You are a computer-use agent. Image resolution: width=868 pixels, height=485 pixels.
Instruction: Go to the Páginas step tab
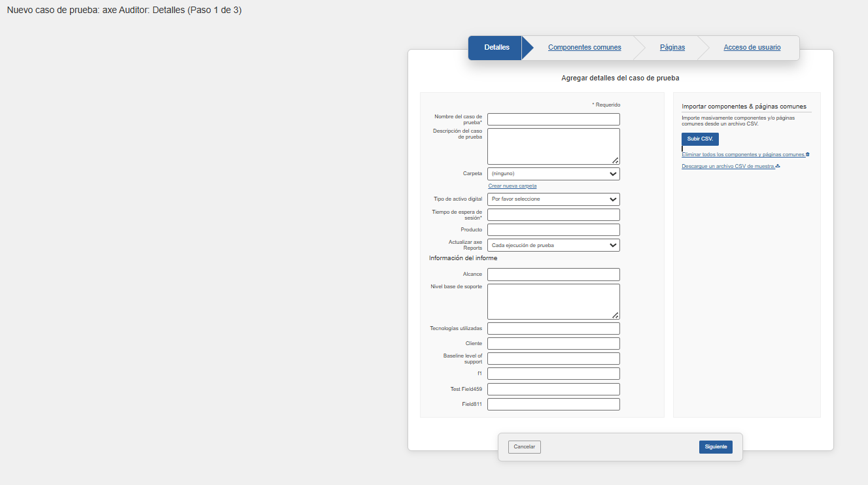(672, 48)
